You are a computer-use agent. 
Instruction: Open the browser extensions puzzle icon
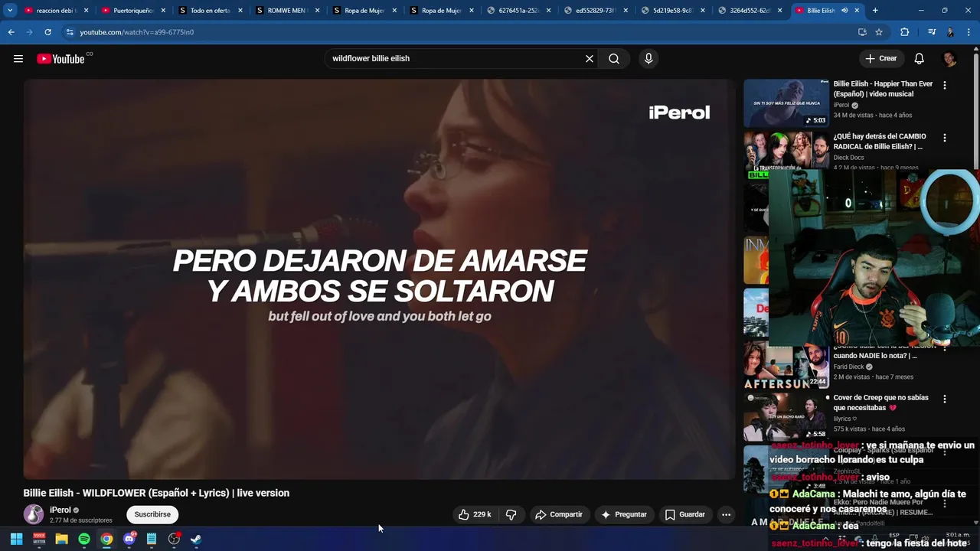point(905,32)
